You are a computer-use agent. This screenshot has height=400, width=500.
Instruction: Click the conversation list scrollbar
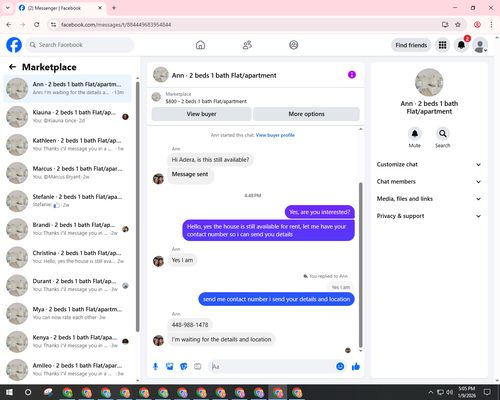[x=137, y=207]
